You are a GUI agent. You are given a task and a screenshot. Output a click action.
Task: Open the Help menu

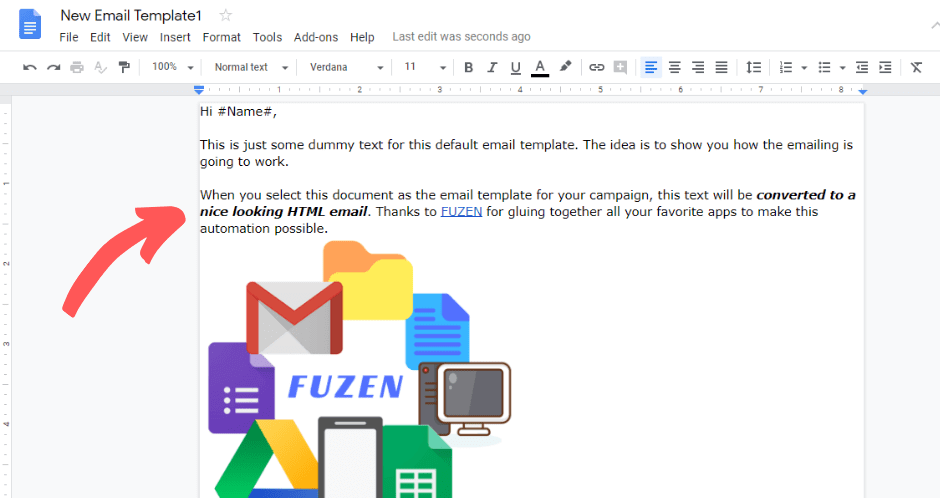362,37
